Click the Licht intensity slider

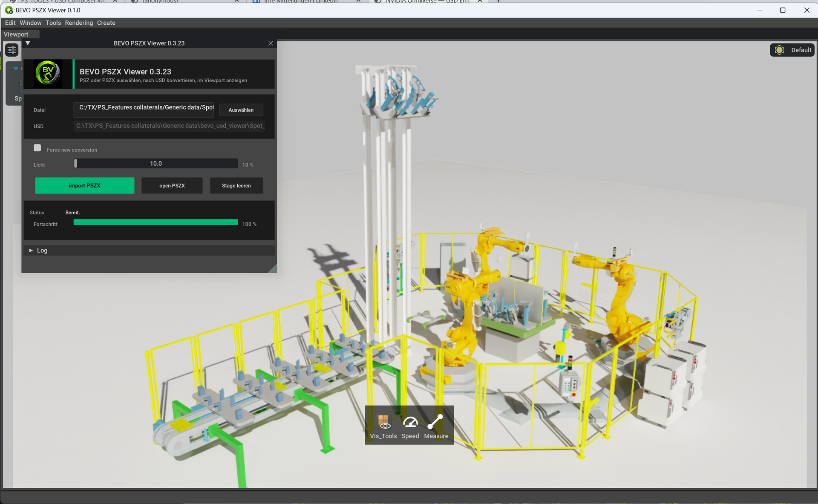click(x=156, y=164)
